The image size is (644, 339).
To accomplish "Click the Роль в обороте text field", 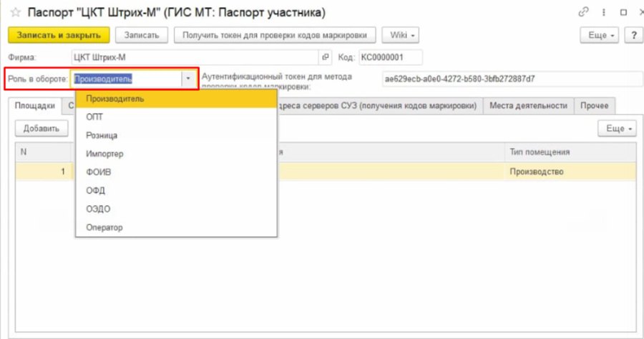I will 127,79.
